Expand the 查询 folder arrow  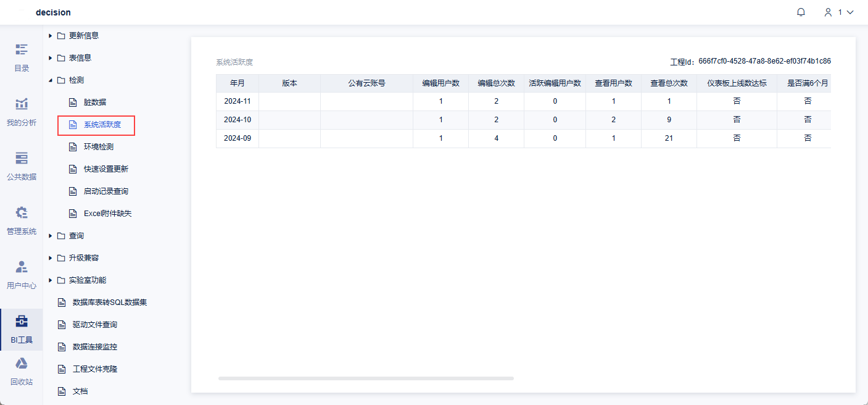[x=51, y=236]
